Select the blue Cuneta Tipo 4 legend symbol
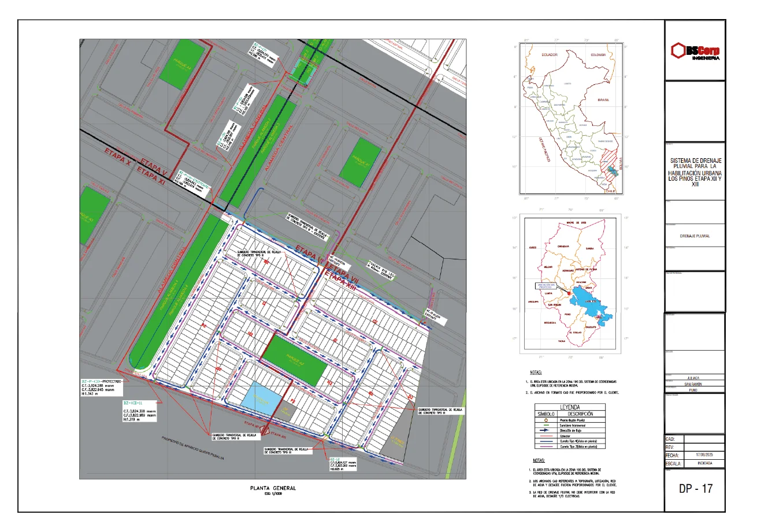 pos(547,441)
